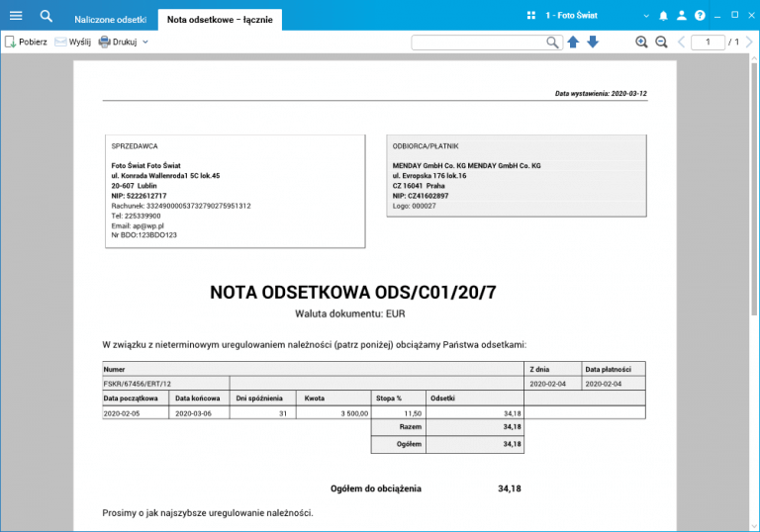Click the page number field
The height and width of the screenshot is (532, 760).
(x=708, y=43)
